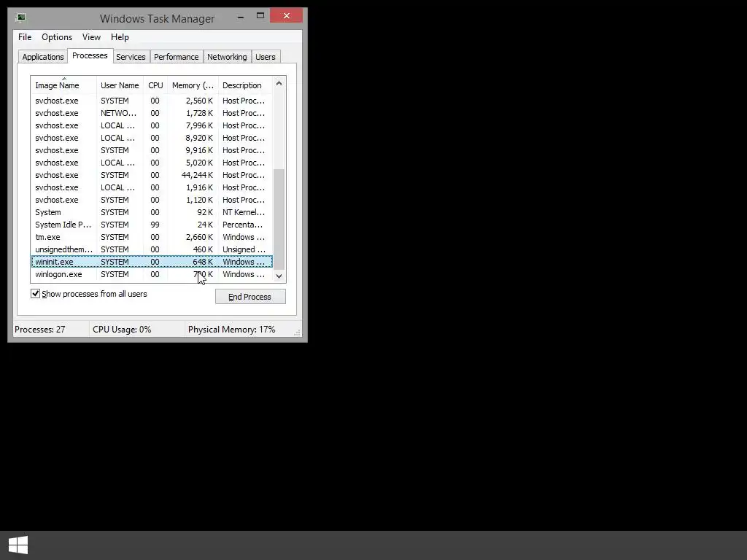Select svchost.exe using 5,020 K memory
The image size is (747, 560).
[x=152, y=163]
